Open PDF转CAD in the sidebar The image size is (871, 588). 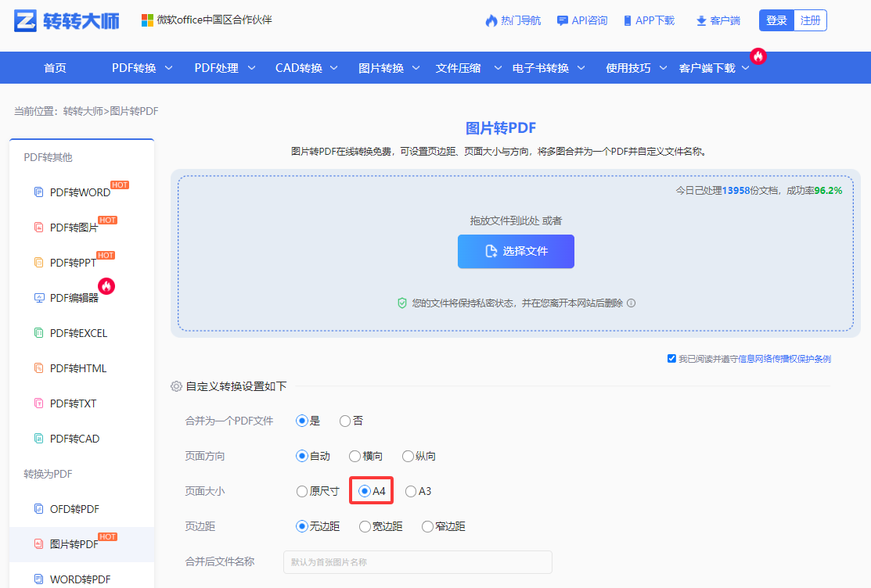coord(74,439)
